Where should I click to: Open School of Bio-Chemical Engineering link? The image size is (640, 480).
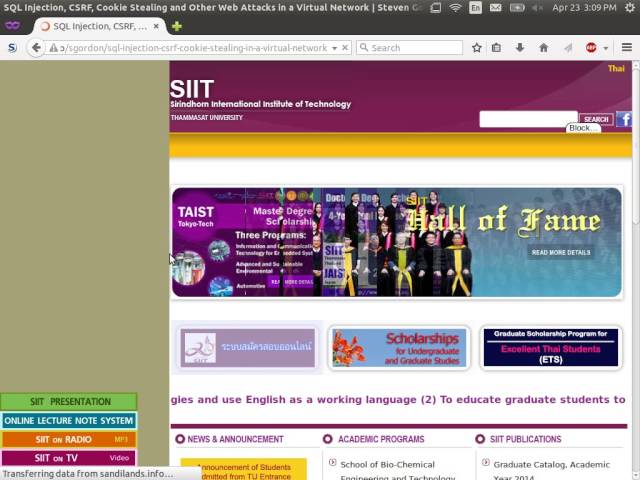(398, 471)
